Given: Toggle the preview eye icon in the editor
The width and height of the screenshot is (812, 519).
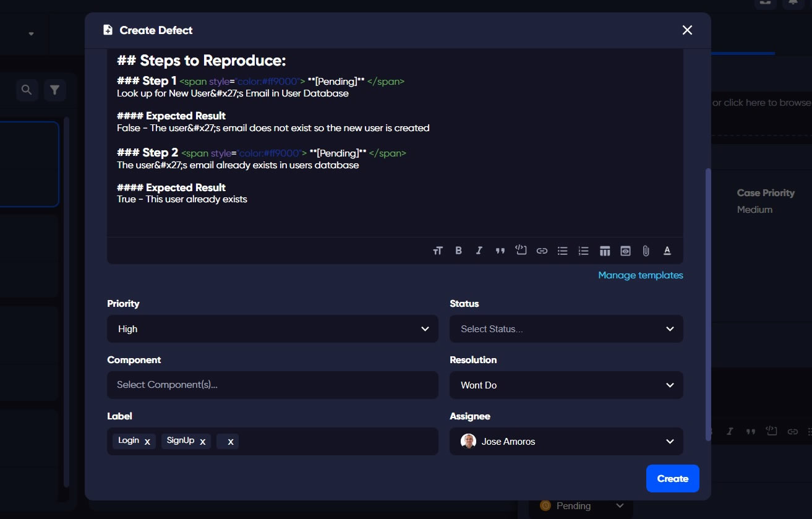Looking at the screenshot, I should pyautogui.click(x=626, y=251).
